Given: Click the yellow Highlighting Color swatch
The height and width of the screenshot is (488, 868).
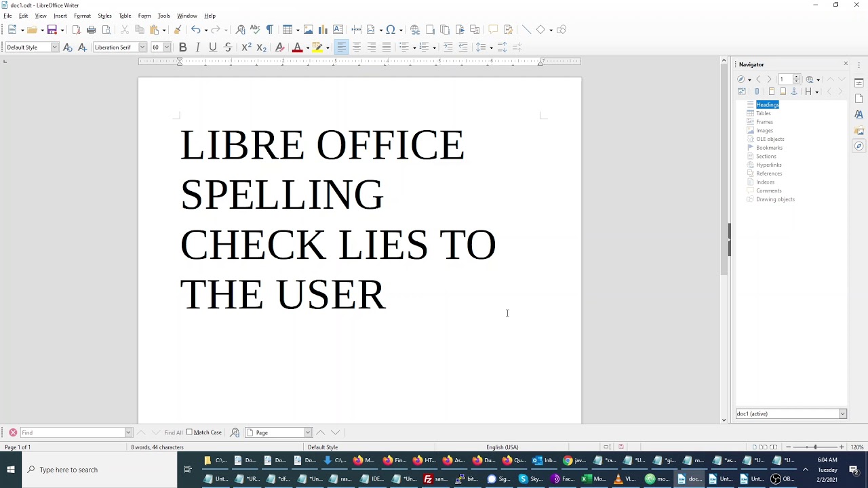Looking at the screenshot, I should pyautogui.click(x=317, y=47).
